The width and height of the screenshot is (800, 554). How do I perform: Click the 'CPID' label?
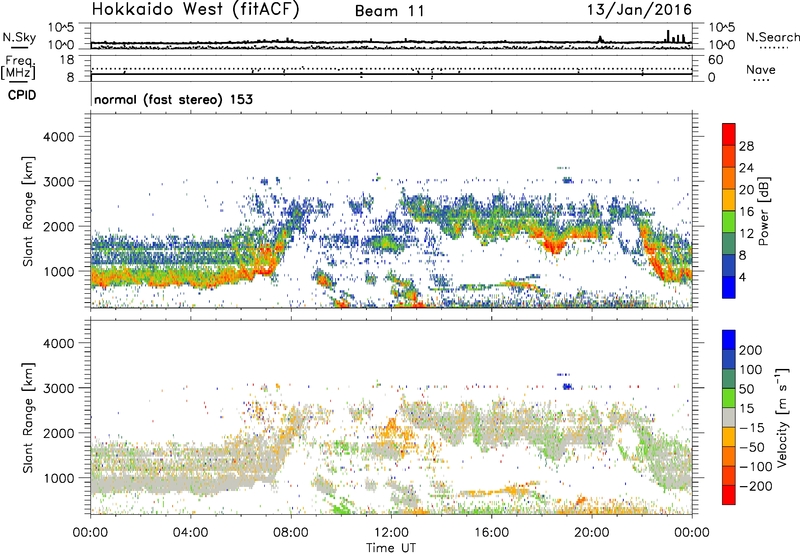tap(22, 95)
